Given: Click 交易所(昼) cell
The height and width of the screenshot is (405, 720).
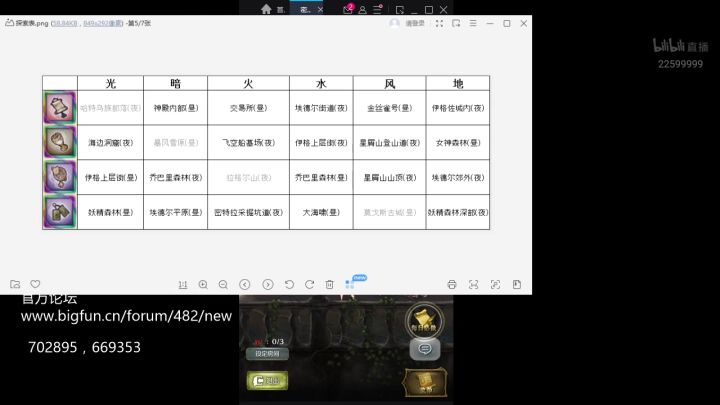Looking at the screenshot, I should tap(248, 108).
